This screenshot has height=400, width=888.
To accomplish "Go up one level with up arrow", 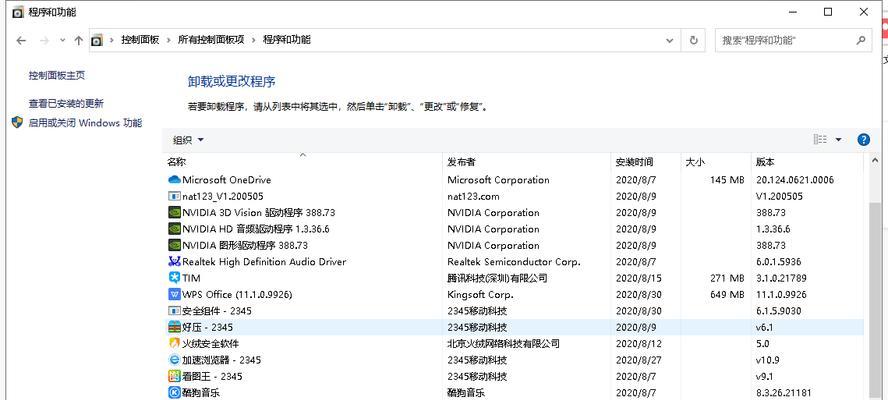I will [x=79, y=40].
